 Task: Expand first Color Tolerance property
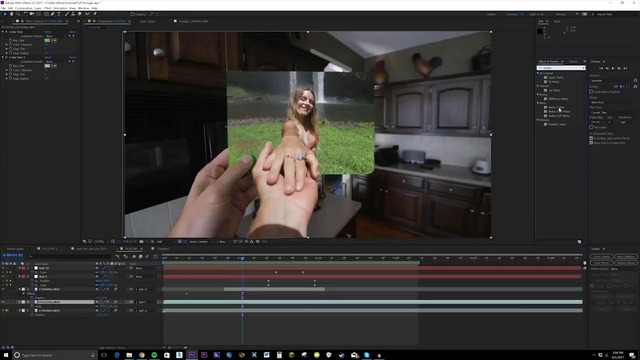tap(7, 44)
